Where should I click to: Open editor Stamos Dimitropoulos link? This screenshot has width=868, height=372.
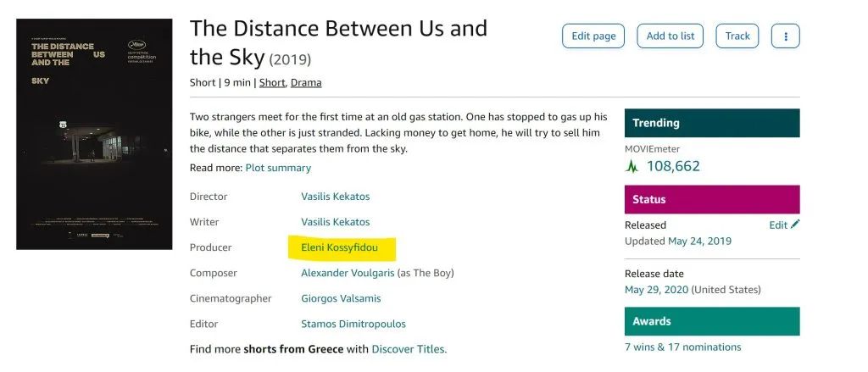pos(353,324)
